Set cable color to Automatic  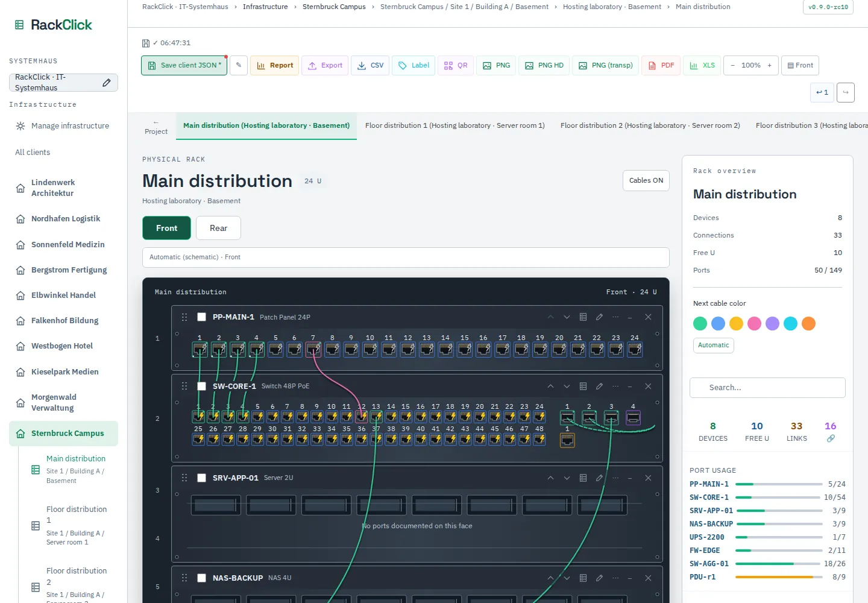(x=714, y=346)
